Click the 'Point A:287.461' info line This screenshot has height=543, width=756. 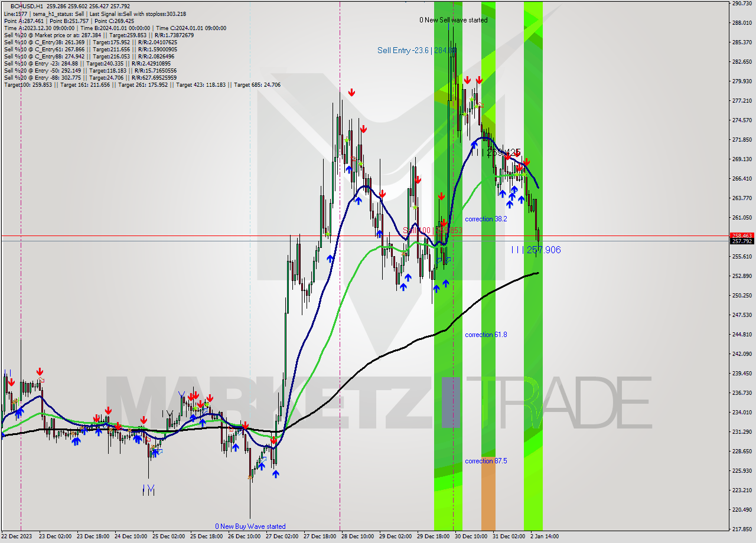tap(69, 21)
